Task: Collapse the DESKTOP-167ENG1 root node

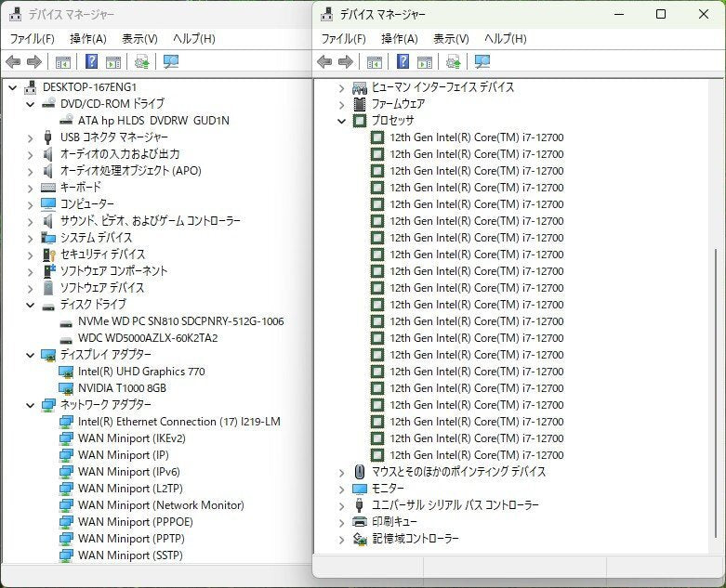Action: click(x=13, y=87)
